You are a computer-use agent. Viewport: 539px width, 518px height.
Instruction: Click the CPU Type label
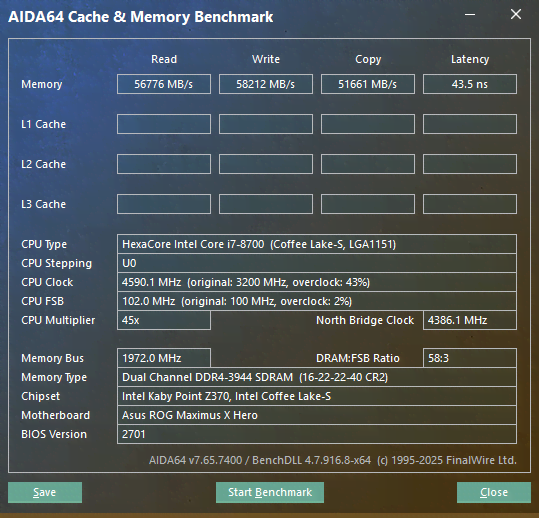coord(44,244)
